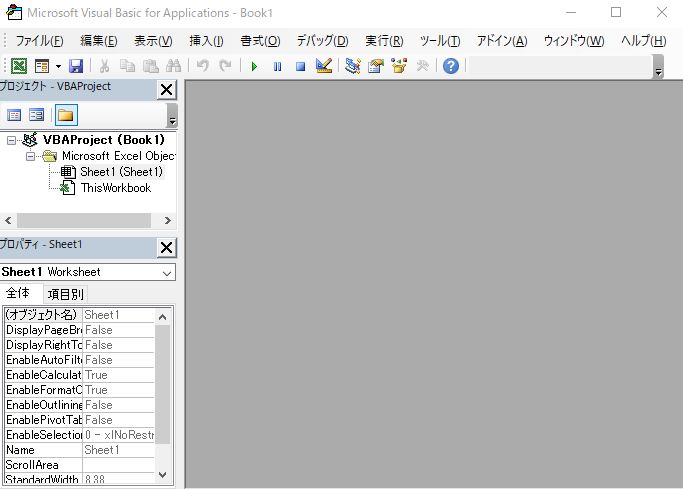Close the Properties Sheet1 panel
Image resolution: width=683 pixels, height=489 pixels.
tap(166, 248)
